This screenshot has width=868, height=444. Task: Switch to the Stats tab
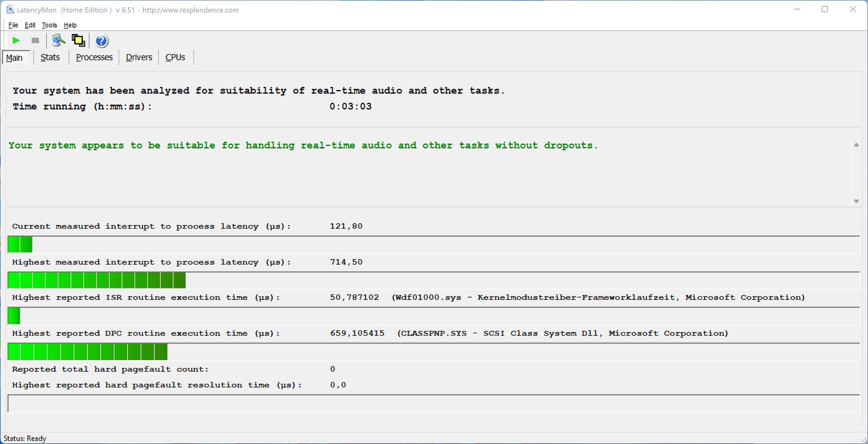click(50, 57)
